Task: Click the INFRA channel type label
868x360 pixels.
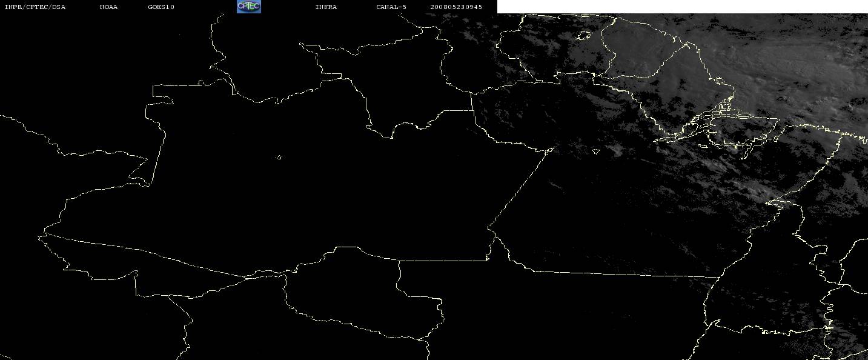Action: coord(326,7)
